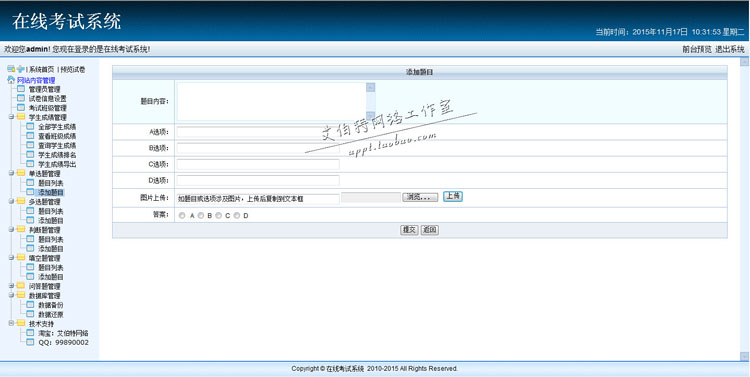Collapse the 技术支持 tree node
The image size is (750, 377).
click(11, 323)
